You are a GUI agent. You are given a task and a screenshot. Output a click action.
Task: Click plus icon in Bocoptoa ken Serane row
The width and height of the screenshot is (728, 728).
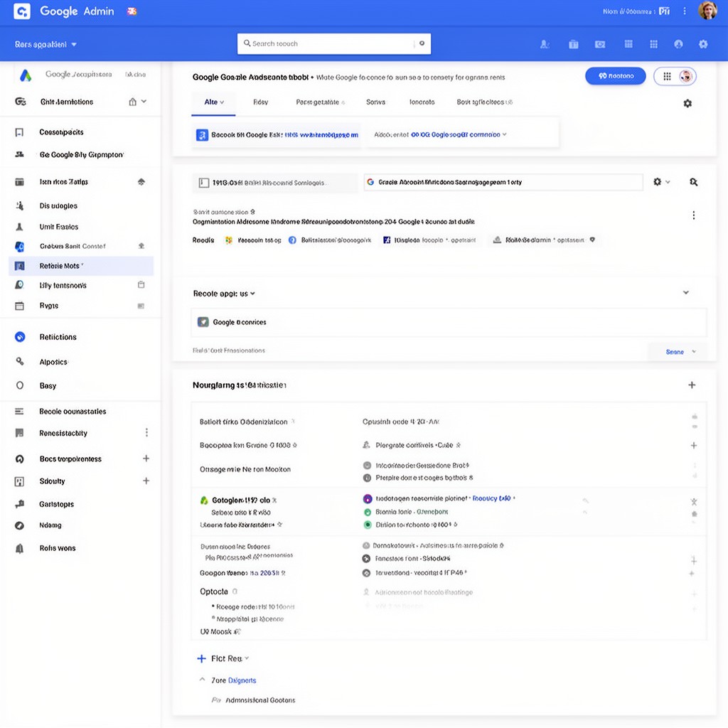click(x=694, y=445)
